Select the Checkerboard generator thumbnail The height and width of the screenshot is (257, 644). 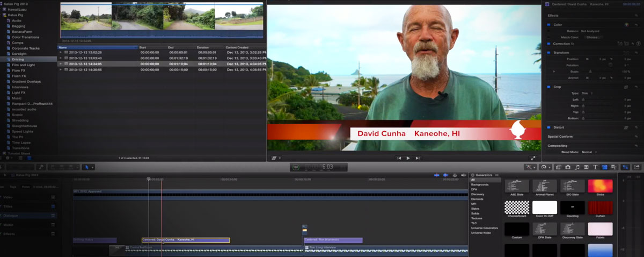point(516,208)
